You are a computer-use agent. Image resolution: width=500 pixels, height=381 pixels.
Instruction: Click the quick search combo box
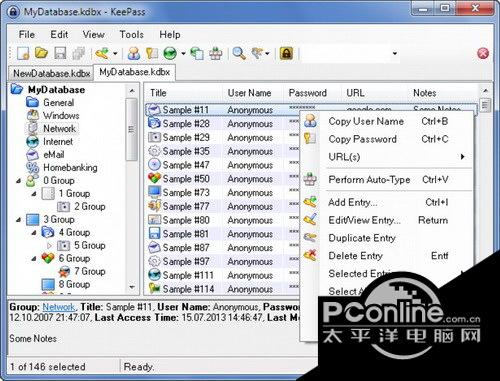point(351,53)
